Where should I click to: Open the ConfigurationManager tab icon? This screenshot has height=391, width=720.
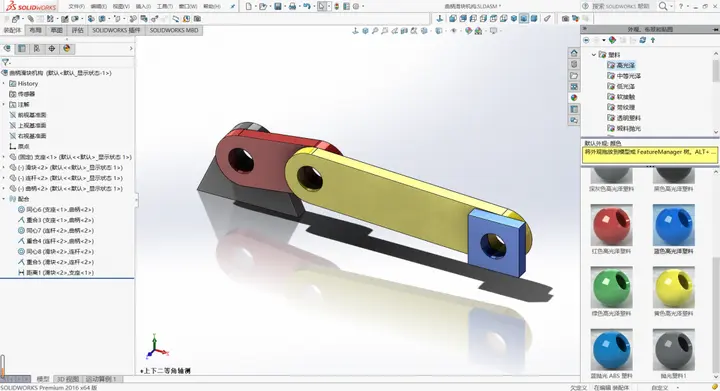click(x=37, y=49)
